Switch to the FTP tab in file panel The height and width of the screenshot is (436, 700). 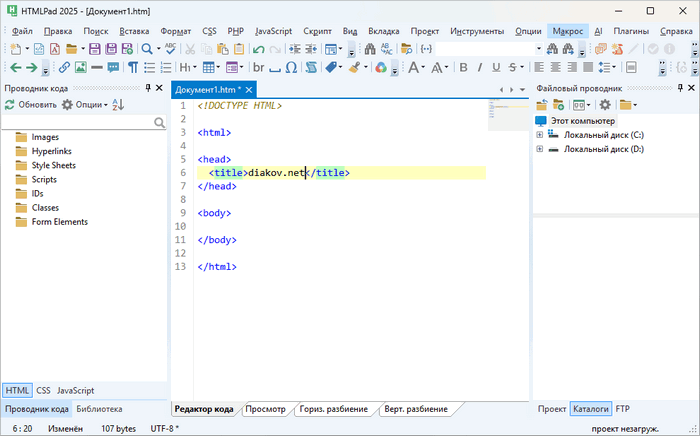pyautogui.click(x=622, y=409)
